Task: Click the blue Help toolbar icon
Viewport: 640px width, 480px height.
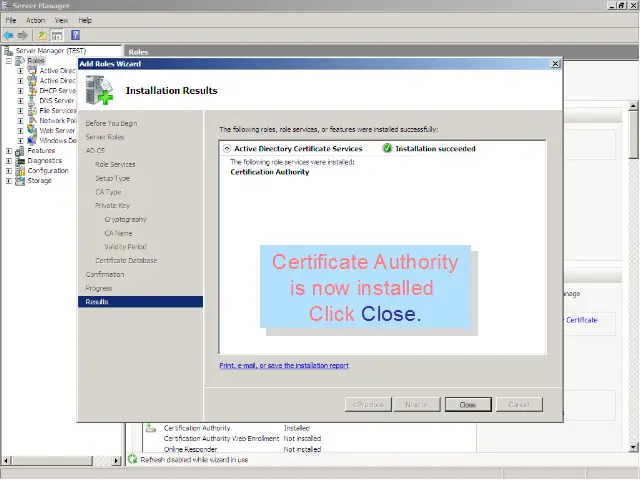Action: click(76, 35)
